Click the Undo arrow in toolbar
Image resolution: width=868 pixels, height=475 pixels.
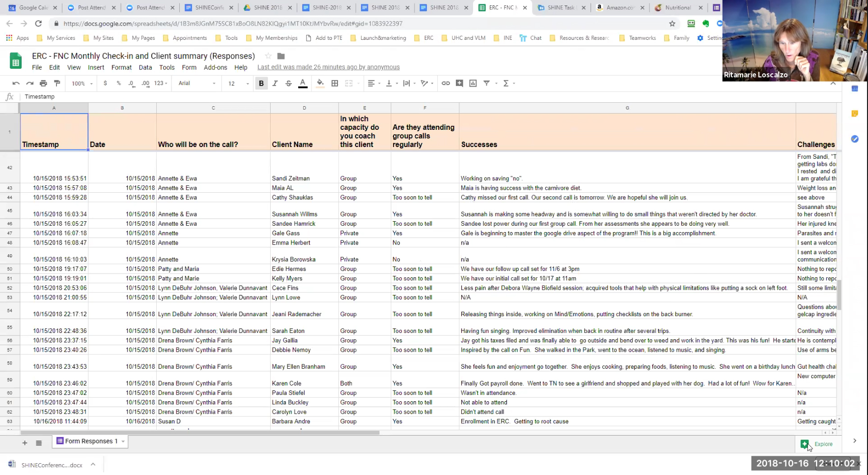coord(16,84)
